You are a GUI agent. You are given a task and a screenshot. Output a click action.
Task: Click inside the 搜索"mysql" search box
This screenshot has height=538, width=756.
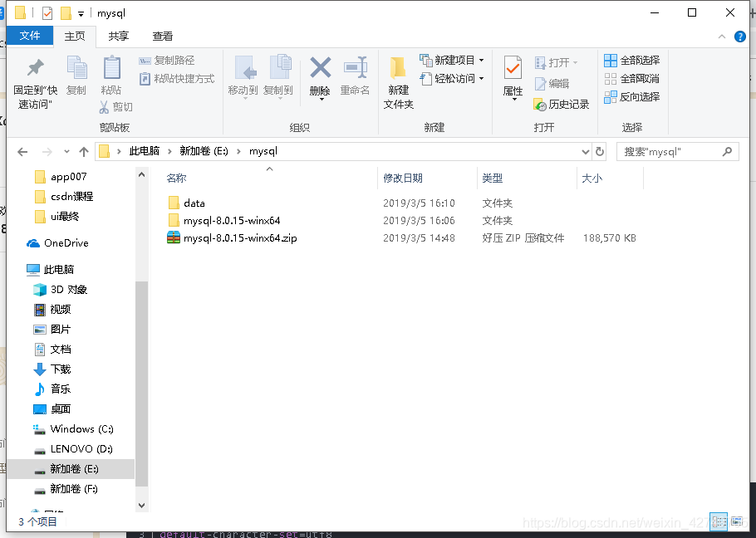pos(673,151)
